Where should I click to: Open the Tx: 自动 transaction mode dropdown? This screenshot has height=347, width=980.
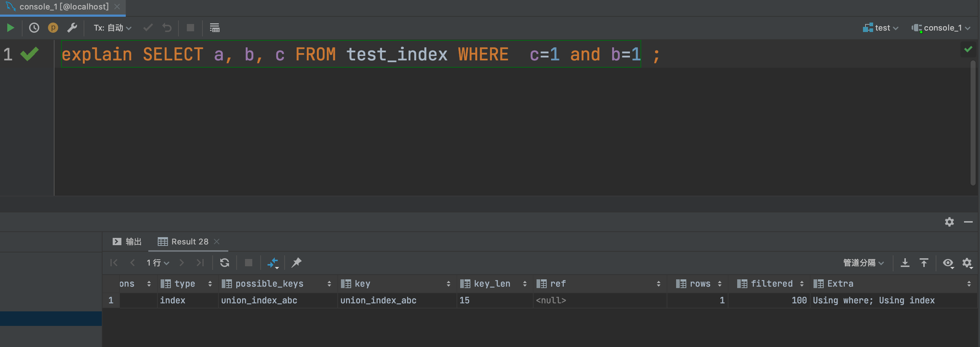(113, 28)
